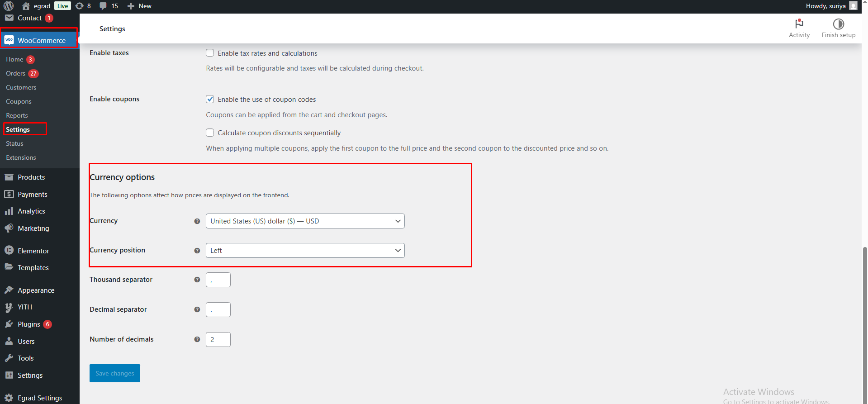
Task: Open the comments bubble icon showing 15
Action: coord(103,6)
